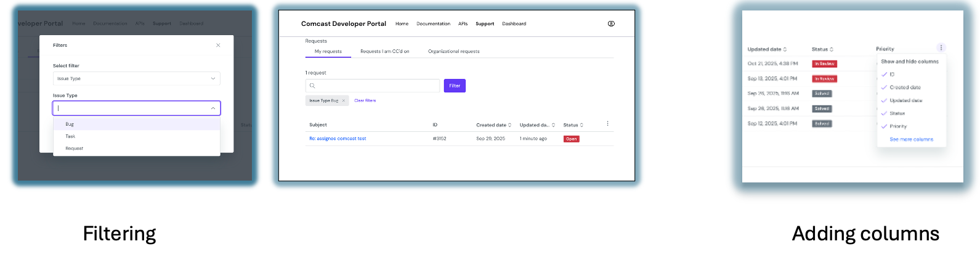Click the red Open status badge

point(571,139)
